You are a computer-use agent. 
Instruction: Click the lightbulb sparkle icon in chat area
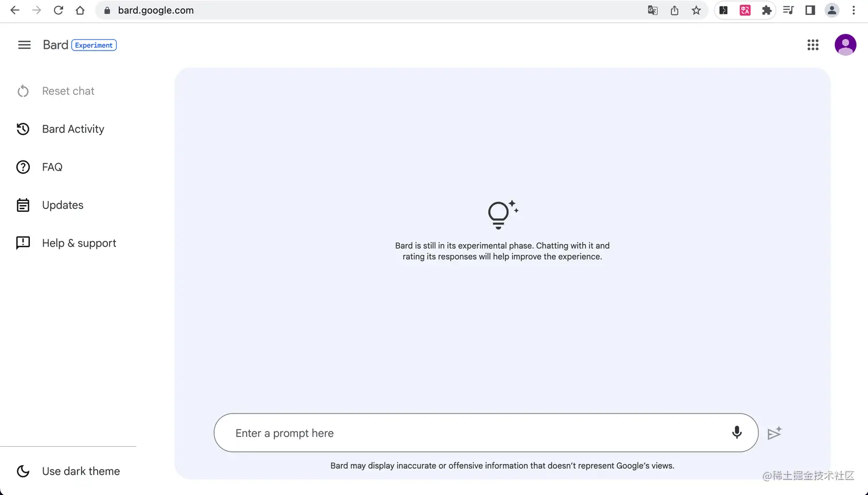pyautogui.click(x=502, y=214)
